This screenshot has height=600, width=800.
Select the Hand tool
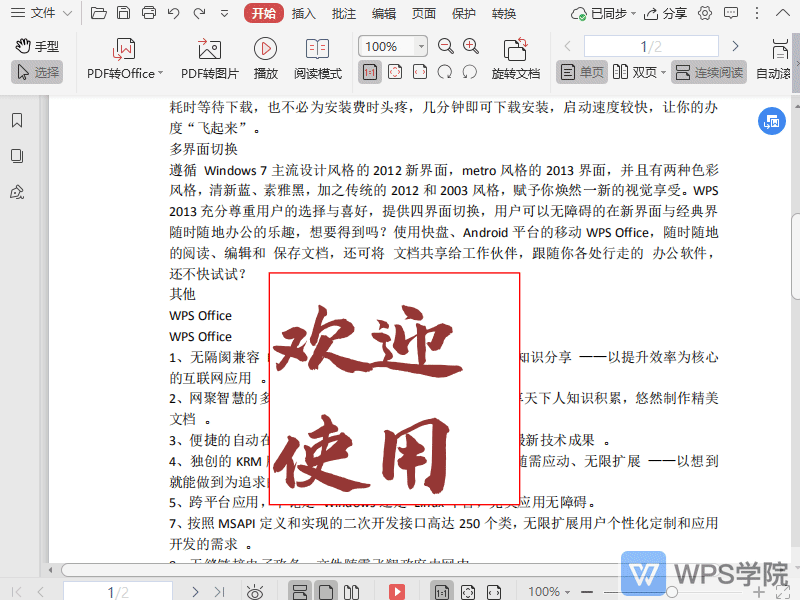37,46
